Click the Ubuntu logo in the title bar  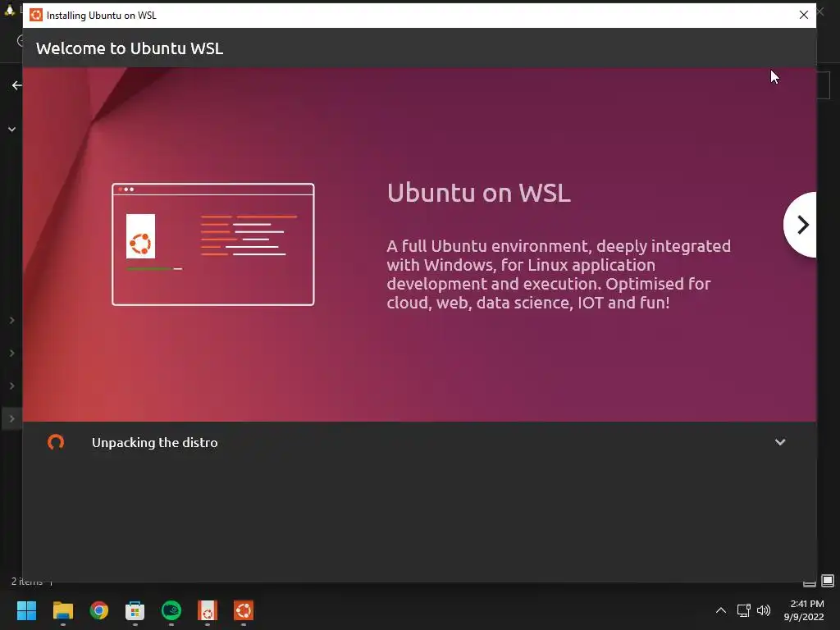point(36,15)
